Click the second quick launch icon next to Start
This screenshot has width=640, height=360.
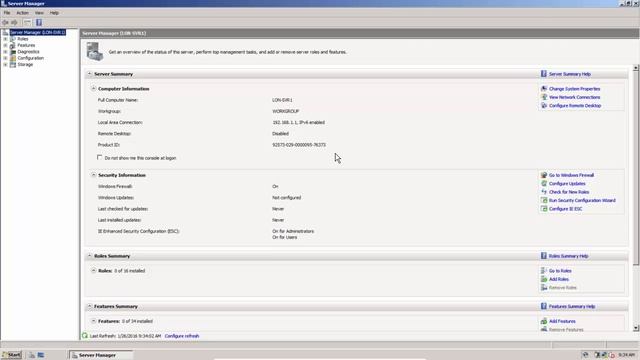coord(41,355)
